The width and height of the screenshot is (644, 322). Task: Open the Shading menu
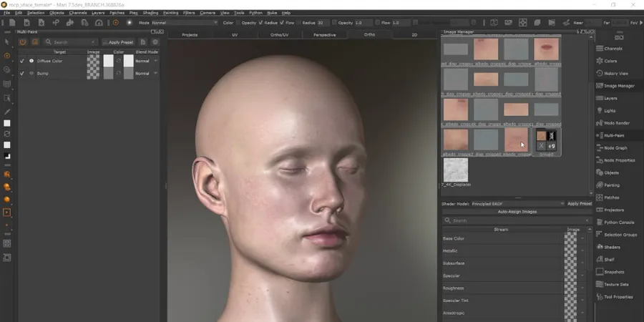150,13
